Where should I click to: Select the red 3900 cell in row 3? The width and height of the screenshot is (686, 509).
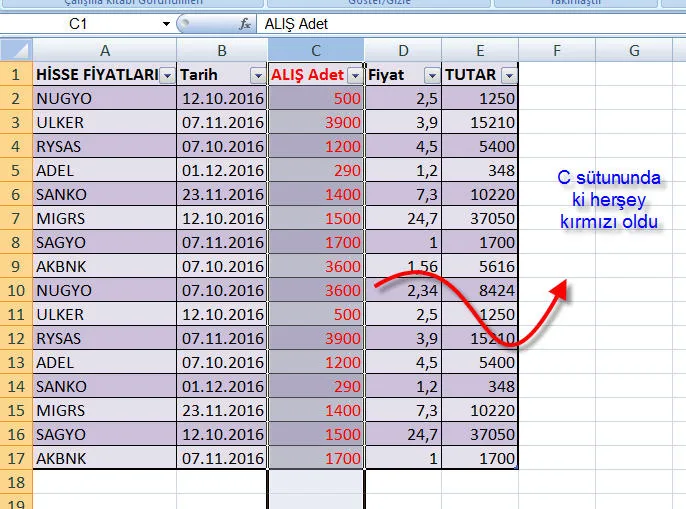click(316, 123)
